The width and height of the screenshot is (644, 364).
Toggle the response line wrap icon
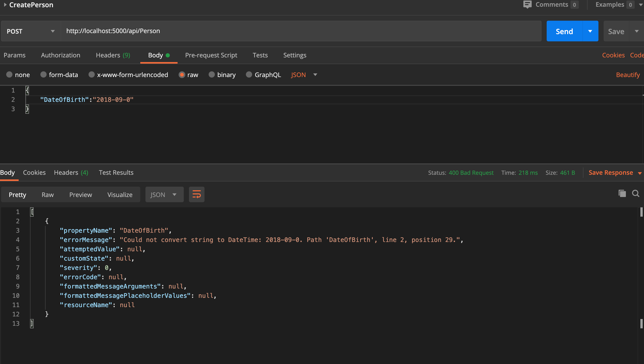[x=196, y=194]
